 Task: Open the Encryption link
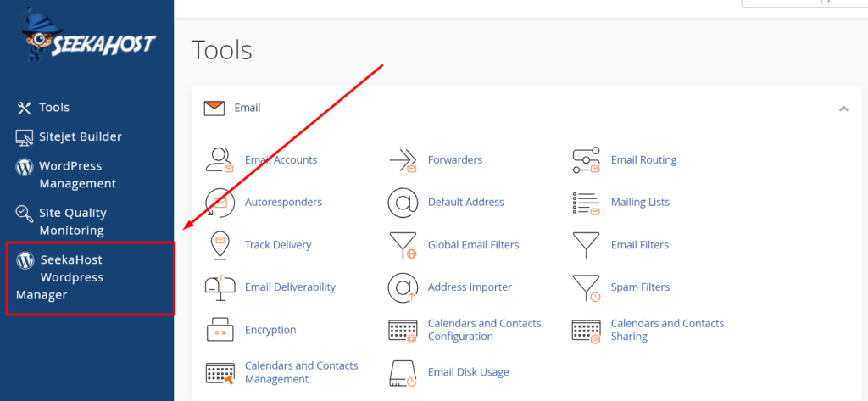270,330
